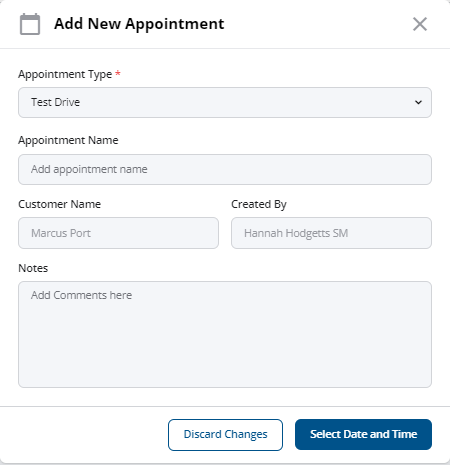This screenshot has width=450, height=465.
Task: Click the Notes label
Action: tap(33, 268)
